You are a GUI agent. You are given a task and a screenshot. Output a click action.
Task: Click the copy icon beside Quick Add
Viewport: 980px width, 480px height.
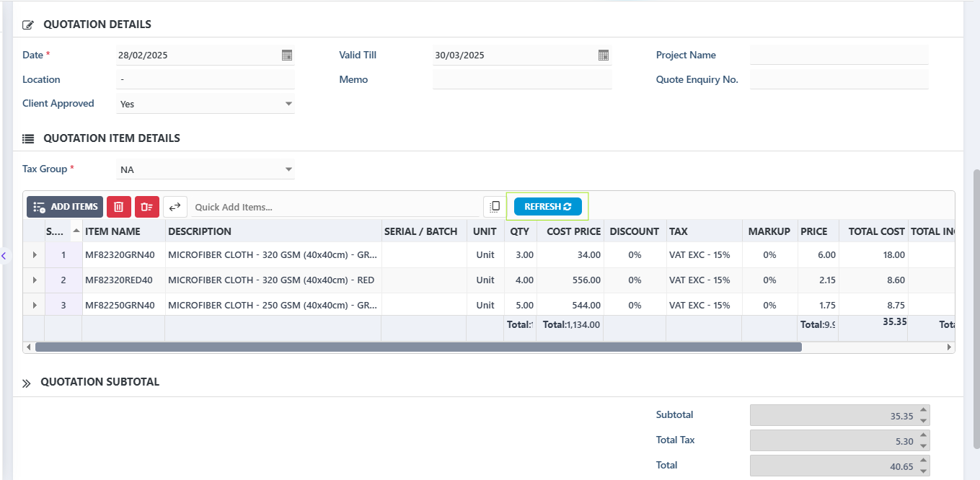coord(495,207)
